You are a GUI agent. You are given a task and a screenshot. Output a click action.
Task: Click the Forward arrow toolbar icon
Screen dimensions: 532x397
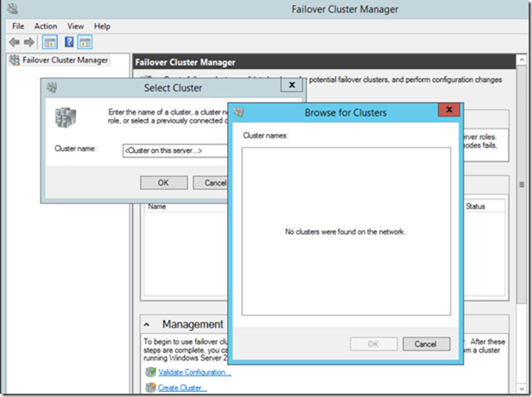[x=30, y=42]
